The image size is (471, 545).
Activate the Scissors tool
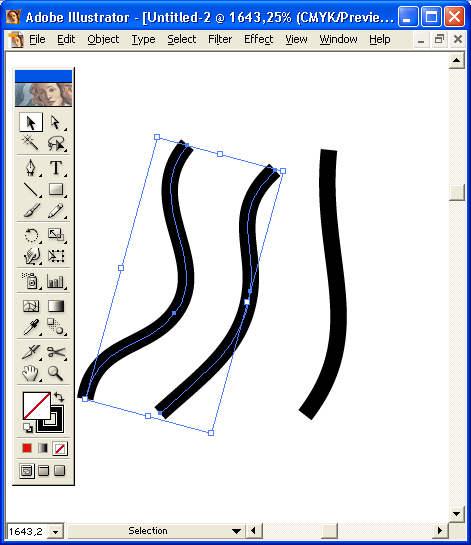(x=56, y=352)
